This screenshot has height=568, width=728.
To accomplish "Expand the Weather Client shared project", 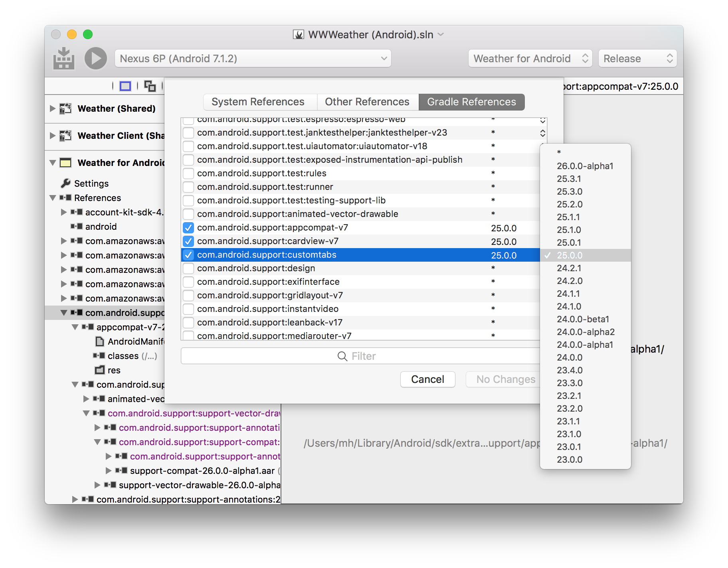I will 52,136.
